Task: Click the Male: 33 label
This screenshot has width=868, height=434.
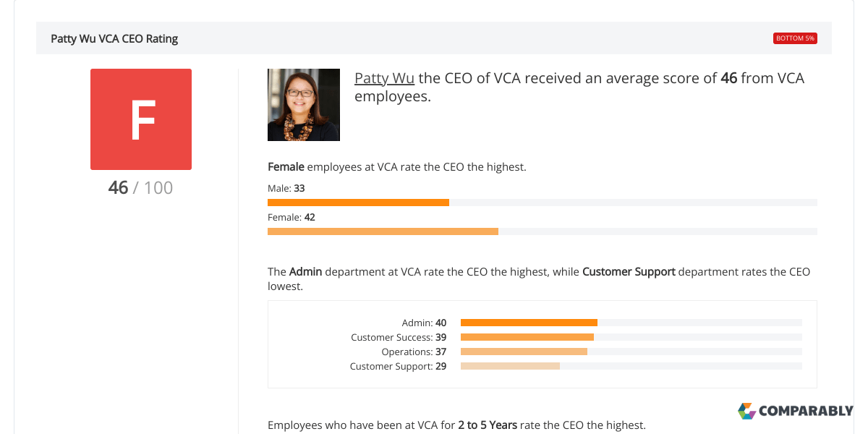Action: click(x=286, y=188)
